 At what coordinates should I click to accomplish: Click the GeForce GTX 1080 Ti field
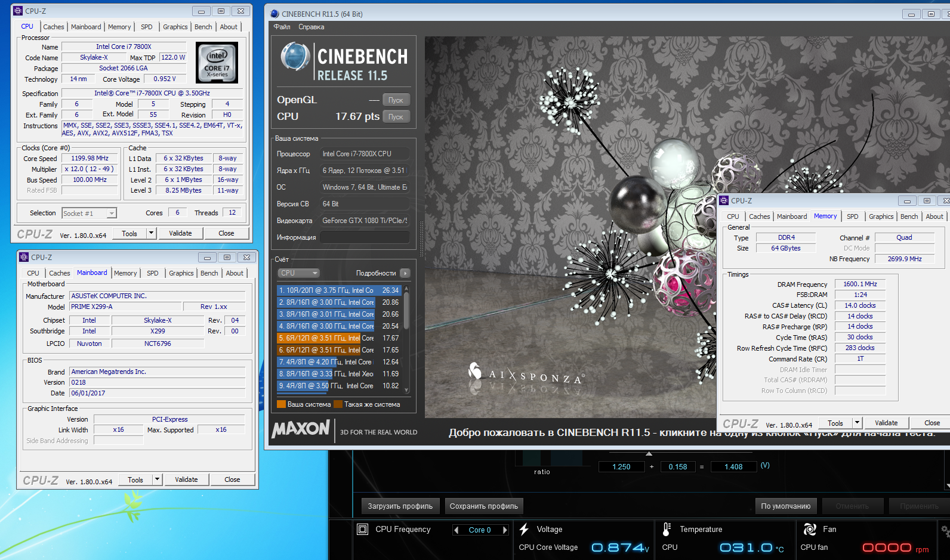(365, 221)
